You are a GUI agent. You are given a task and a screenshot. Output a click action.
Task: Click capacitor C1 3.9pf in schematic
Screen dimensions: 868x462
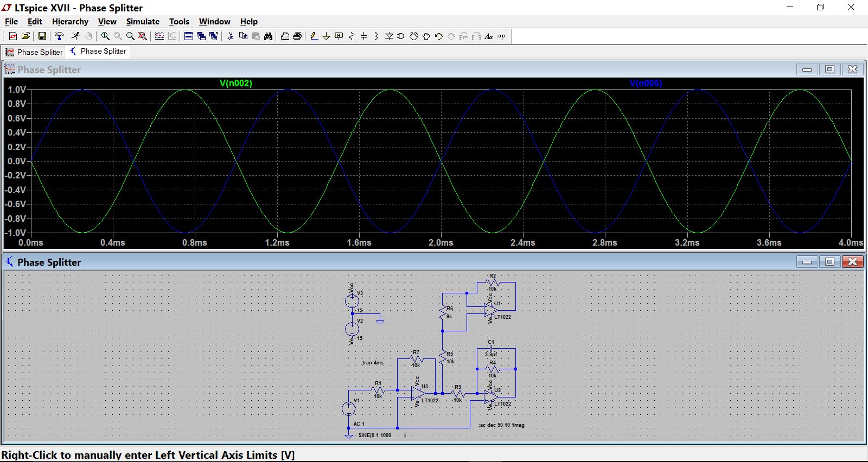click(x=491, y=348)
